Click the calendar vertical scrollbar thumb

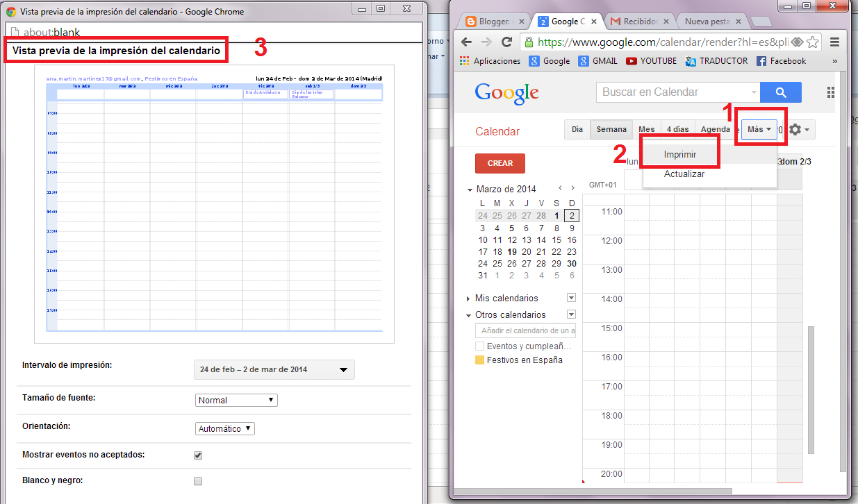pyautogui.click(x=810, y=389)
